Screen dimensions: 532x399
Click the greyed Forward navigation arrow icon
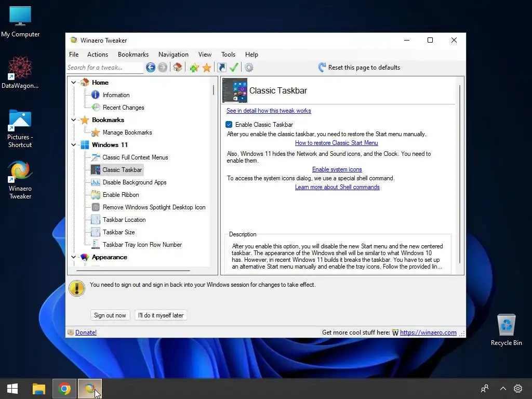click(163, 68)
